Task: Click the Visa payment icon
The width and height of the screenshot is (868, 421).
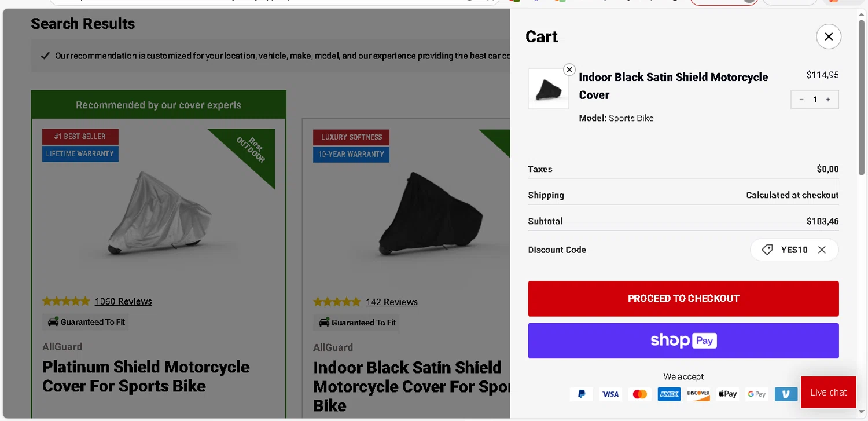Action: 610,394
